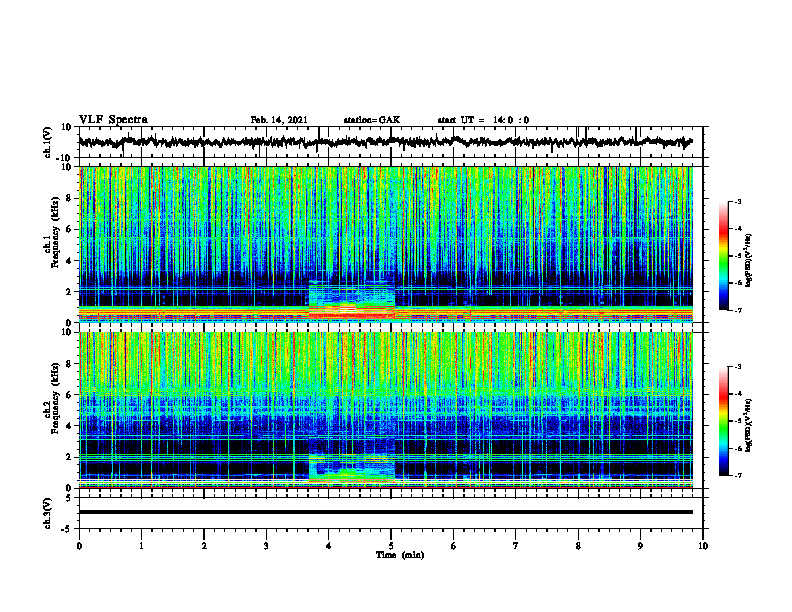Click the rightmost time-axis tick label "10"
This screenshot has height=612, width=792.
[x=703, y=546]
